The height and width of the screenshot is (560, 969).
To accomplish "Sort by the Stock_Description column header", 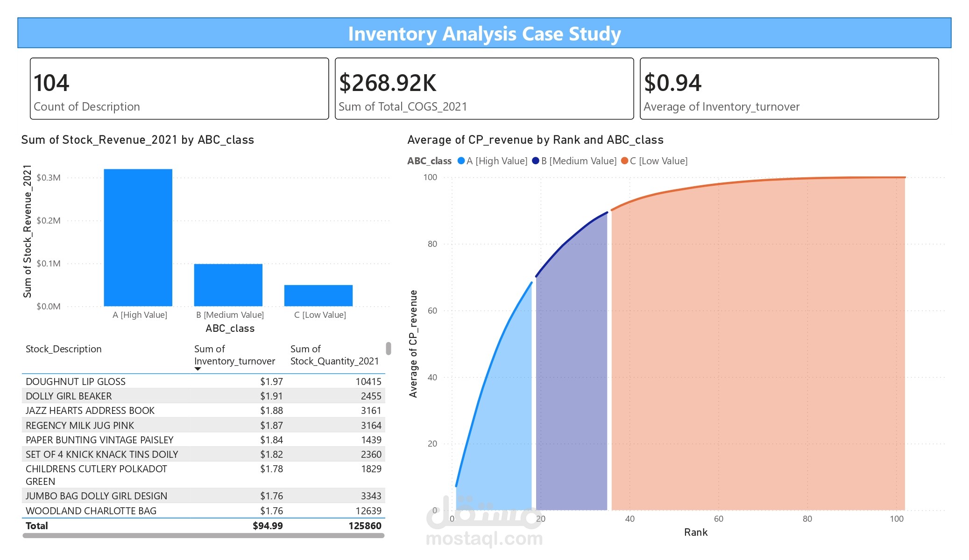I will tap(64, 349).
